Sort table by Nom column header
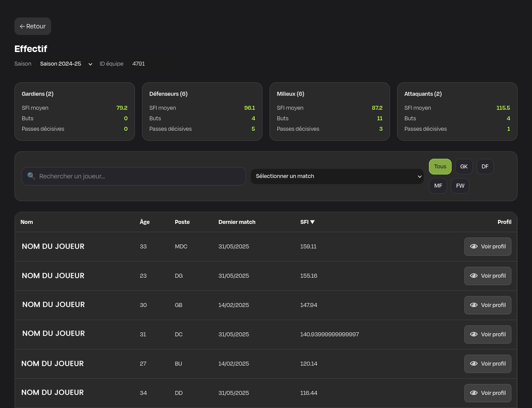 27,222
